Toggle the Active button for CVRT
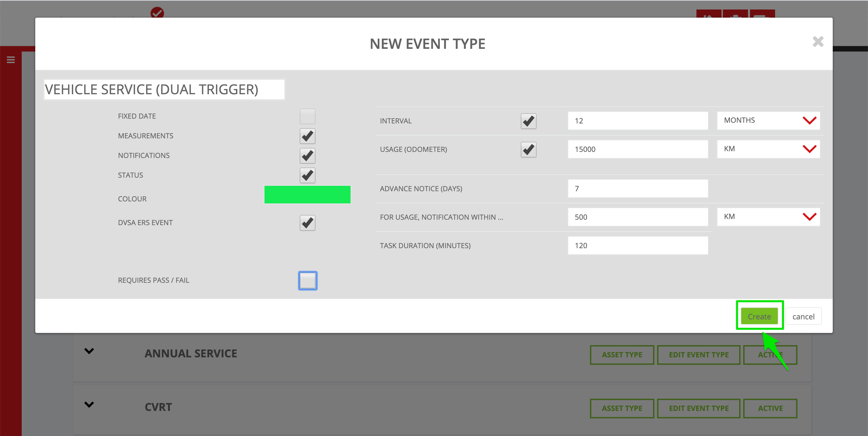This screenshot has width=868, height=436. tap(770, 408)
